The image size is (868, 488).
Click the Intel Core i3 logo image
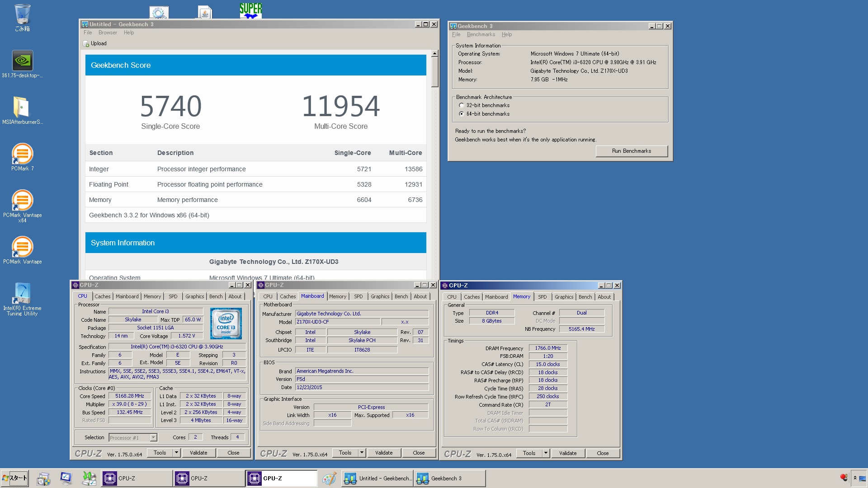(226, 324)
